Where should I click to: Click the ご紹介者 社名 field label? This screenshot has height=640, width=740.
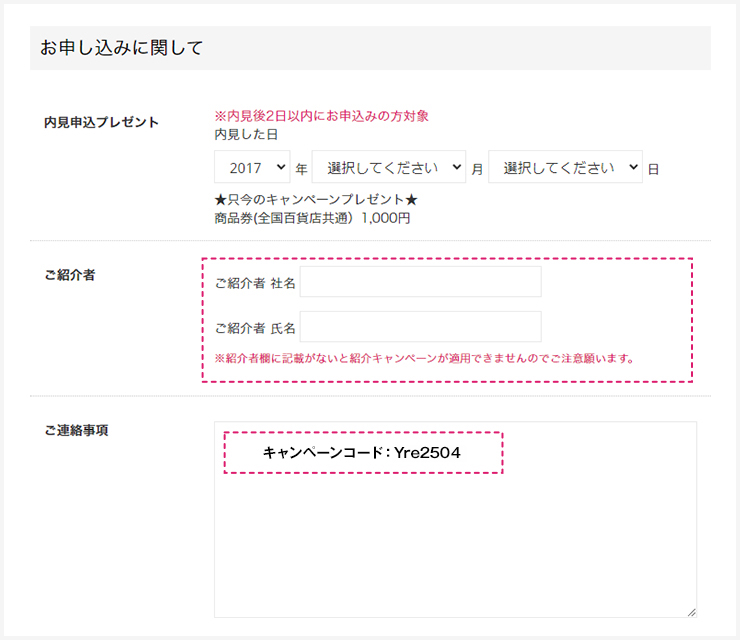[x=255, y=283]
